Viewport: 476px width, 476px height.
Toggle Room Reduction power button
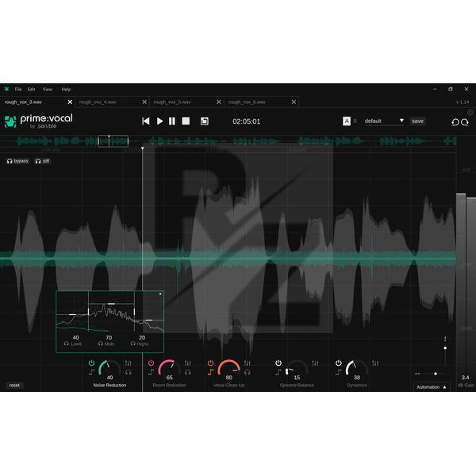click(151, 363)
